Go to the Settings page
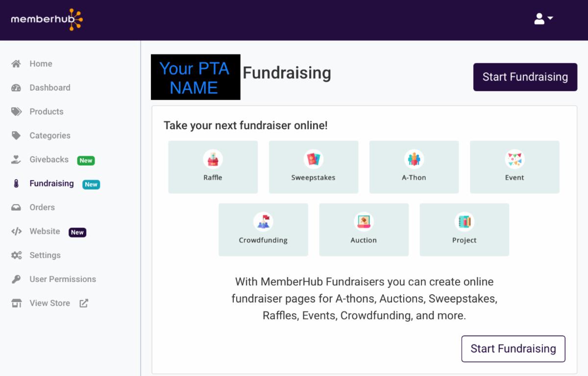This screenshot has height=376, width=588. click(x=45, y=255)
